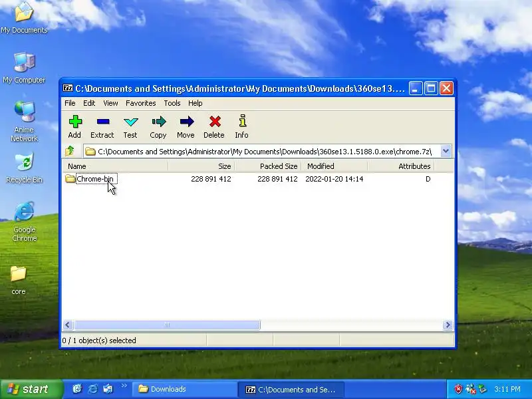Sort by Attributes column header
Screen dimensions: 532x399
click(x=401, y=166)
